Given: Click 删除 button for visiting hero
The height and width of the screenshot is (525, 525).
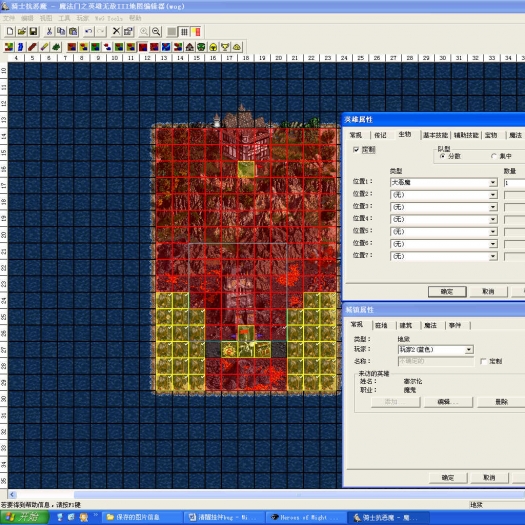Looking at the screenshot, I should tap(501, 402).
